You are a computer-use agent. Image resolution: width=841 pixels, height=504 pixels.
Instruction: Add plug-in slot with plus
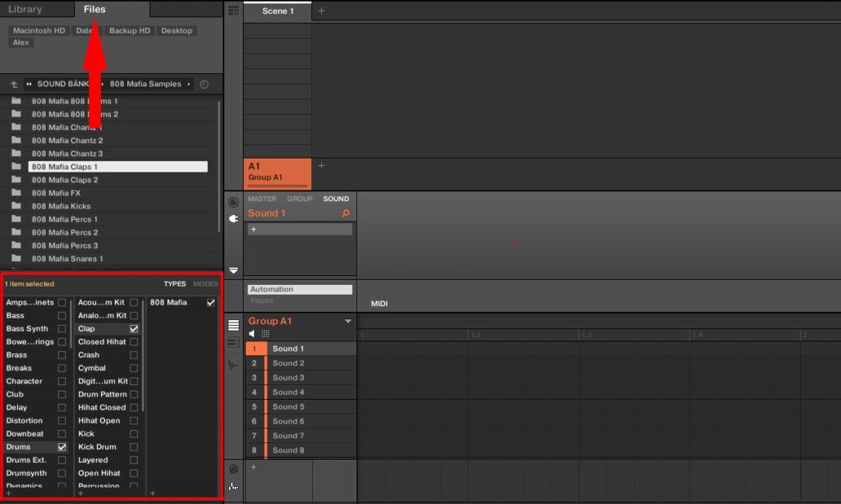254,230
